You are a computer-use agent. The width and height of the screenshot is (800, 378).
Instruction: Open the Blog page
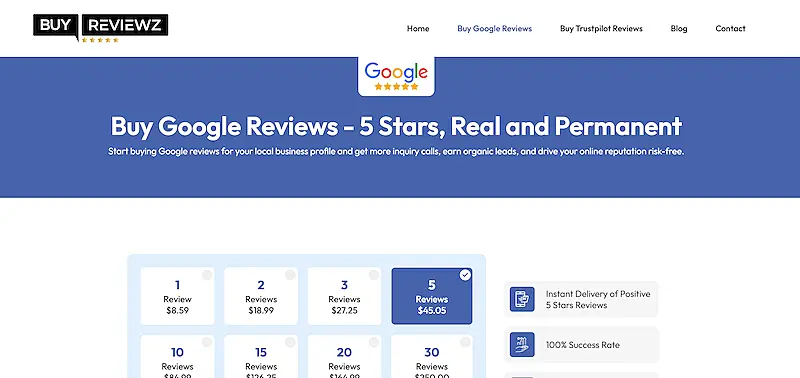tap(679, 29)
